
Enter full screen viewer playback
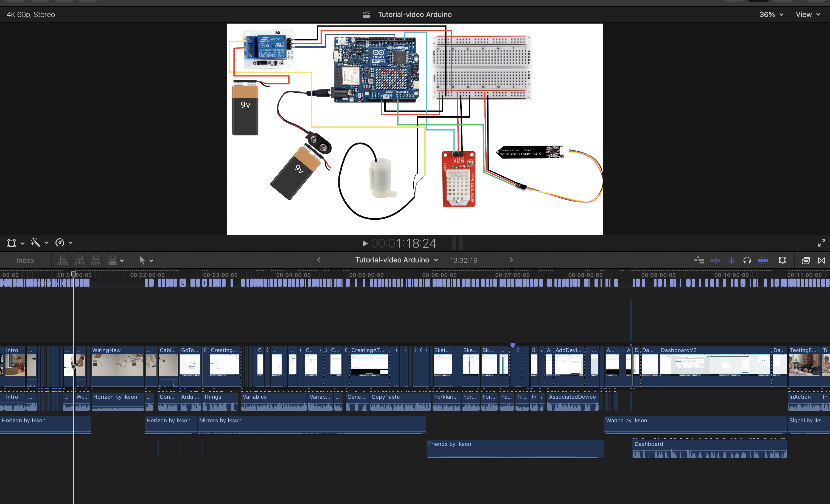(x=821, y=243)
